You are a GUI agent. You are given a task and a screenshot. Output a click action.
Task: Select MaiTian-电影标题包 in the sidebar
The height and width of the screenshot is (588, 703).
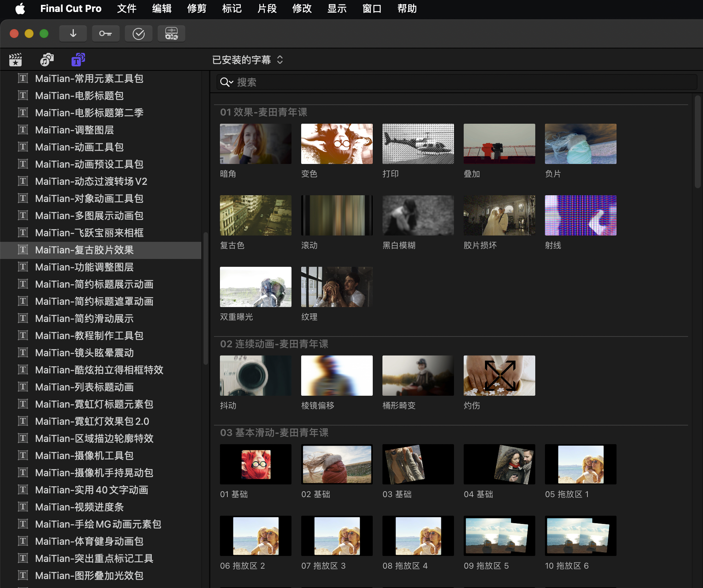(x=101, y=96)
